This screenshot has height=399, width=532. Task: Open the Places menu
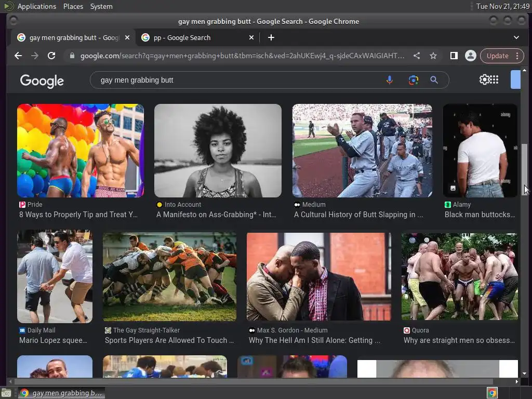pyautogui.click(x=73, y=6)
